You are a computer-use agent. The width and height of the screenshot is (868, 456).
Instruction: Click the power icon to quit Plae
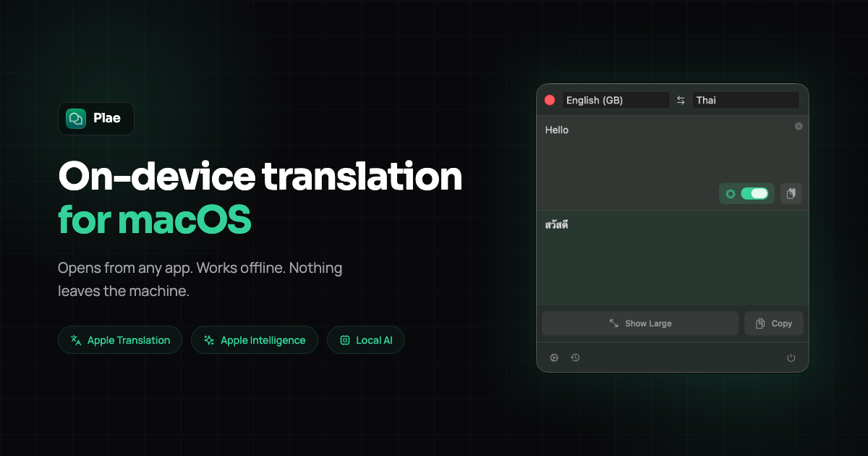(x=791, y=357)
